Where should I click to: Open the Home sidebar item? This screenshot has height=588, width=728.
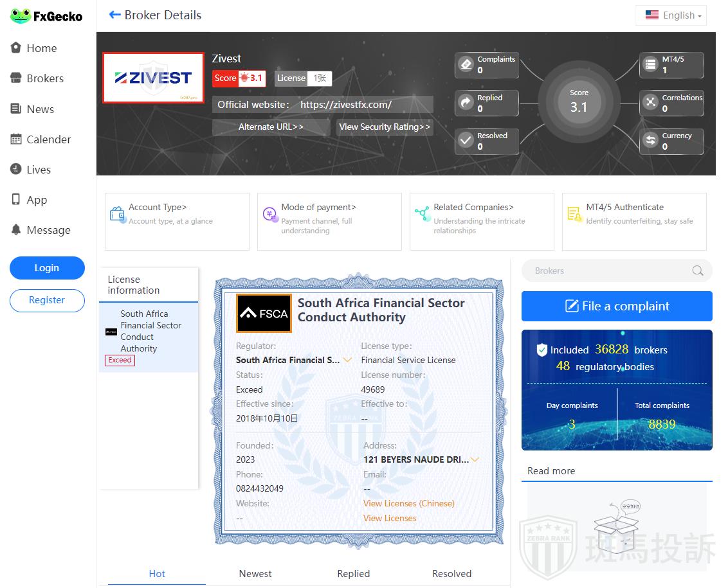pos(42,48)
